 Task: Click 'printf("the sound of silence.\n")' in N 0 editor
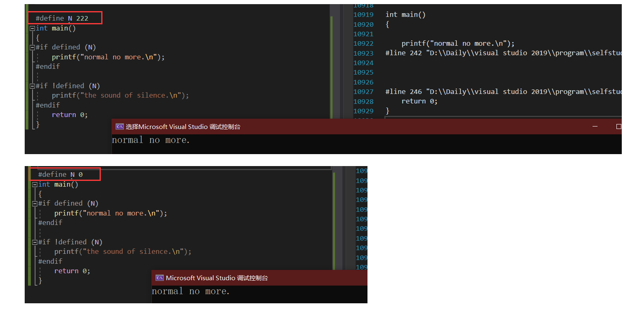coord(123,251)
